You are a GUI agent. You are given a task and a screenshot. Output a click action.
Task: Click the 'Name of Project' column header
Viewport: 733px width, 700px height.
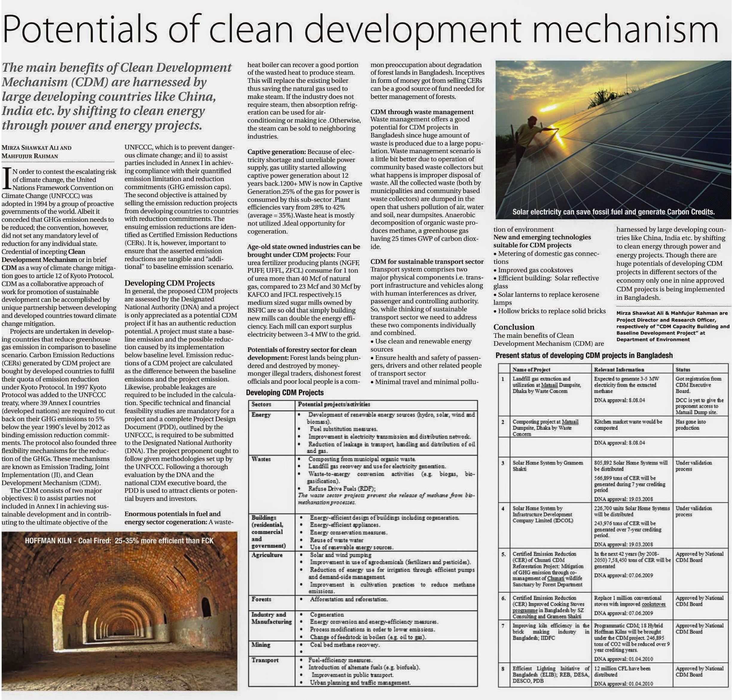point(531,369)
